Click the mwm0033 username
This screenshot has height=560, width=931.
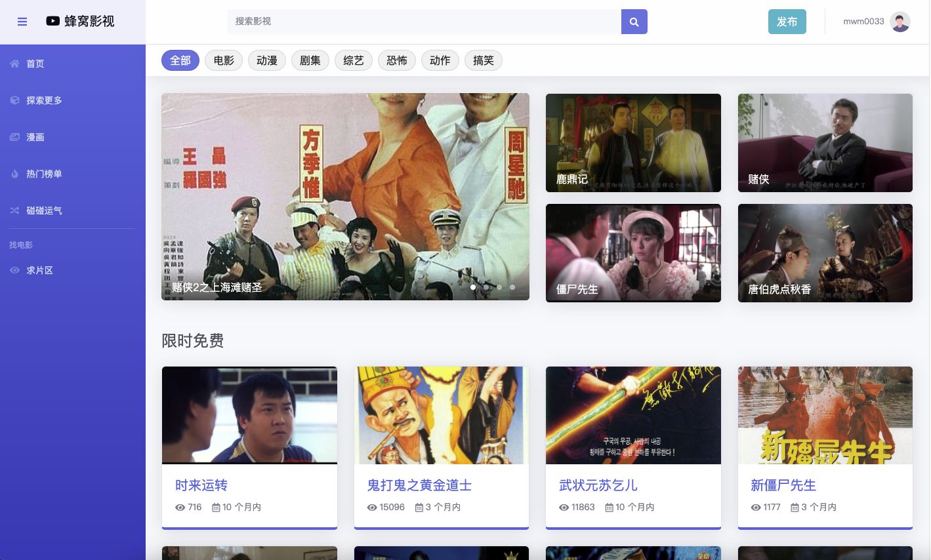pos(863,22)
